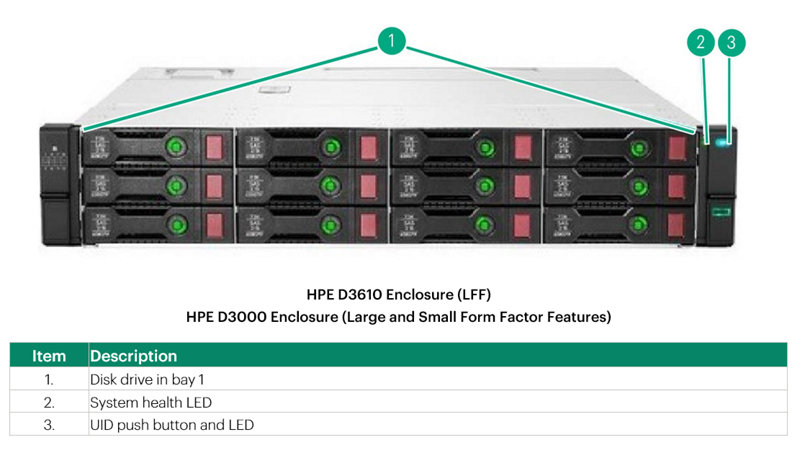The width and height of the screenshot is (800, 456).
Task: Click red release latch on top-left drive
Action: pyautogui.click(x=214, y=149)
